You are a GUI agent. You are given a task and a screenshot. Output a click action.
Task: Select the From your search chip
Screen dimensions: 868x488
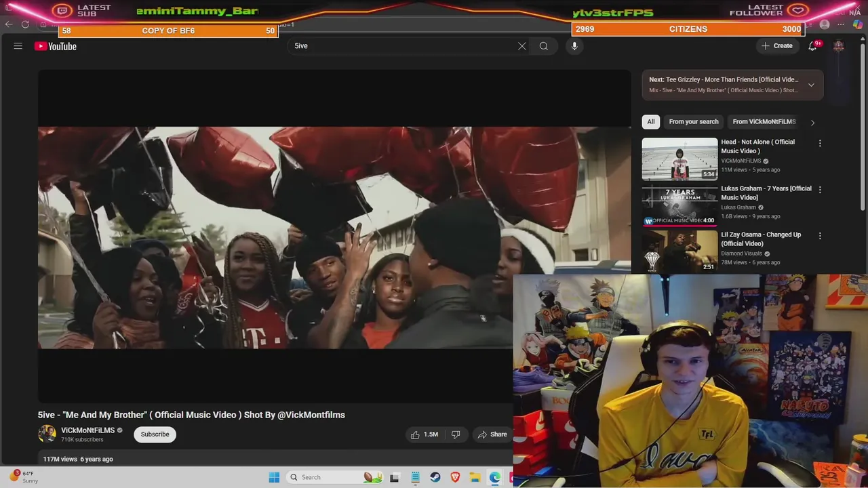694,122
